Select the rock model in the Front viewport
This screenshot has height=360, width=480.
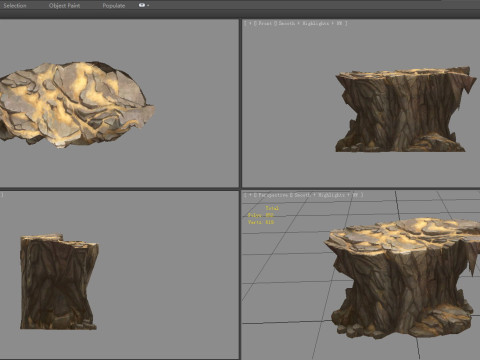pos(405,109)
